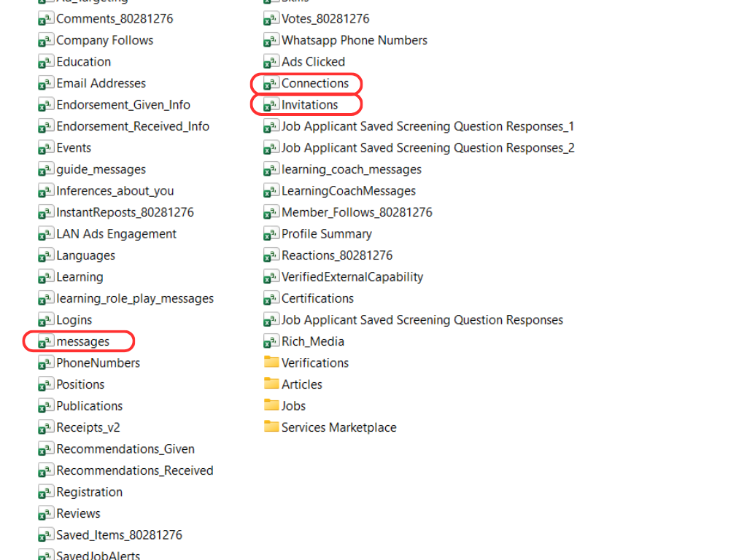Open the Articles folder icon
Viewport: 747px width, 560px height.
click(x=271, y=384)
